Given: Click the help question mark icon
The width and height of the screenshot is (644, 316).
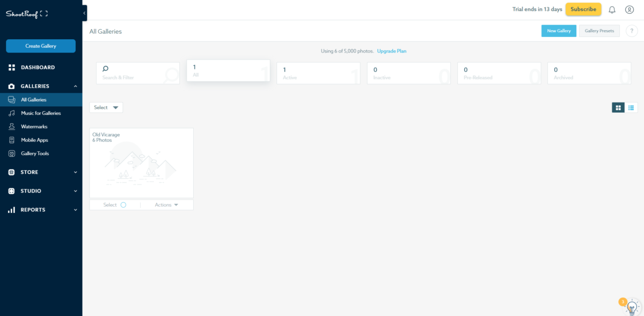Looking at the screenshot, I should 631,31.
